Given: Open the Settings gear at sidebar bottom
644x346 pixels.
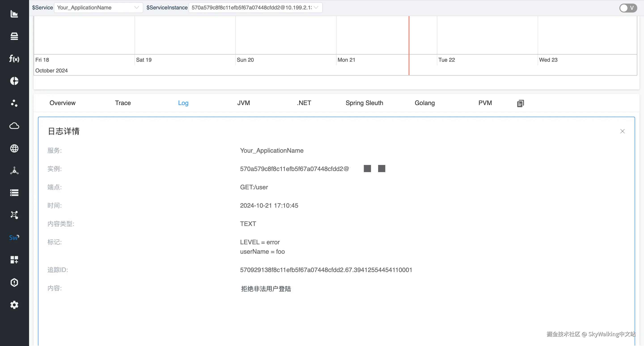Looking at the screenshot, I should (14, 305).
